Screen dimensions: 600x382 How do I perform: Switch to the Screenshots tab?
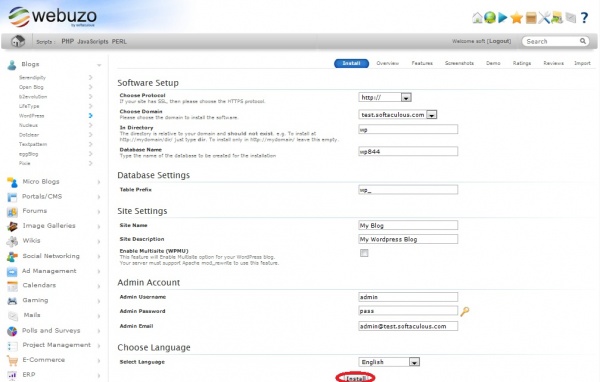[459, 63]
